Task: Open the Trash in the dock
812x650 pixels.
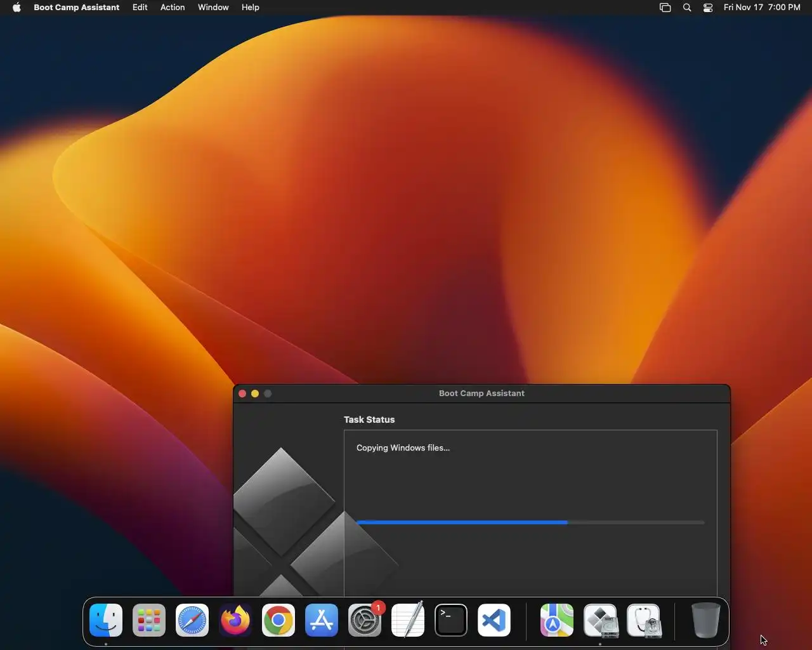Action: [705, 620]
